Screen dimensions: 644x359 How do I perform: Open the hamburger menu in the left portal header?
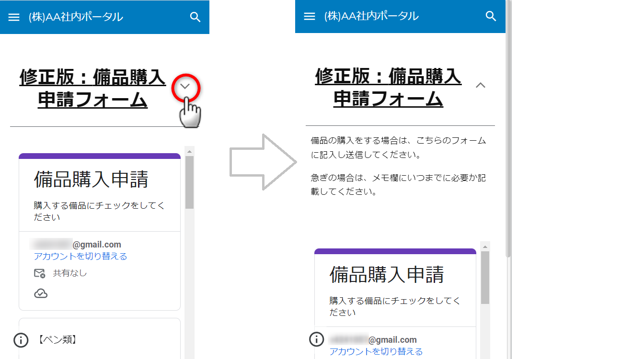(x=14, y=17)
